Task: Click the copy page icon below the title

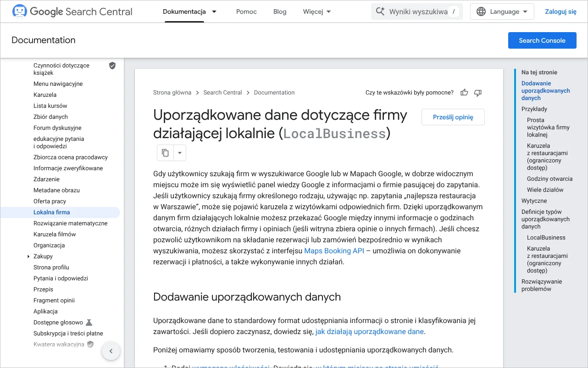Action: point(165,153)
